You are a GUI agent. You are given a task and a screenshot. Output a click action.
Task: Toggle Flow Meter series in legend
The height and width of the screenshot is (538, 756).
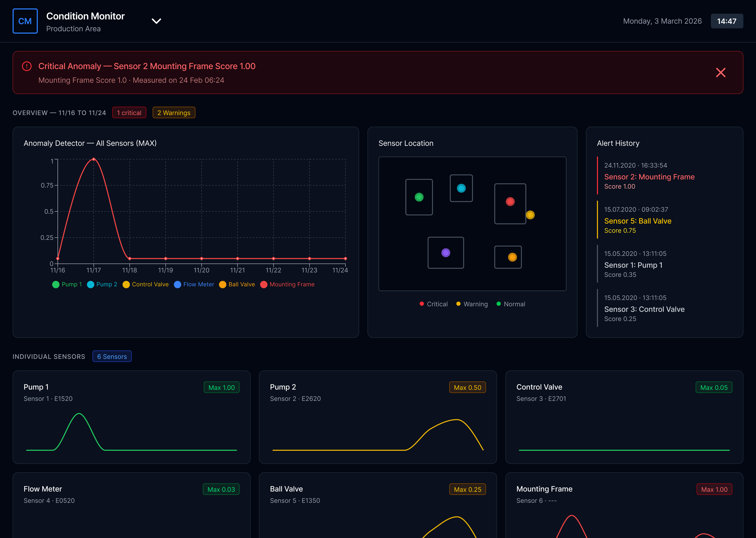(194, 284)
